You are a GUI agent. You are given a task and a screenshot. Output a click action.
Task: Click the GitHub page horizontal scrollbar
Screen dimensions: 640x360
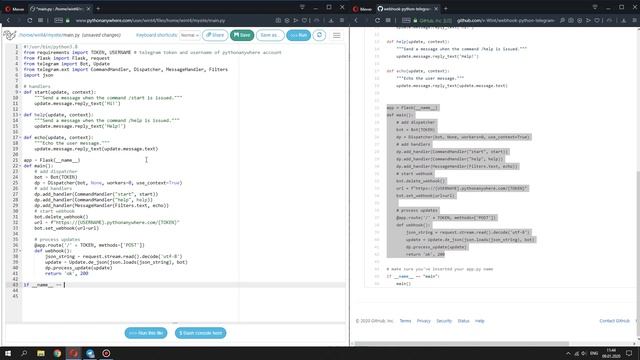click(461, 343)
